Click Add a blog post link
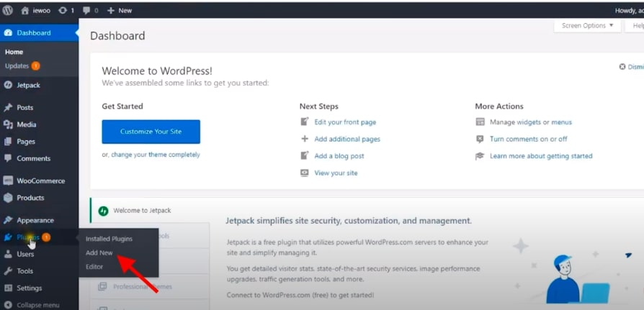 point(339,156)
